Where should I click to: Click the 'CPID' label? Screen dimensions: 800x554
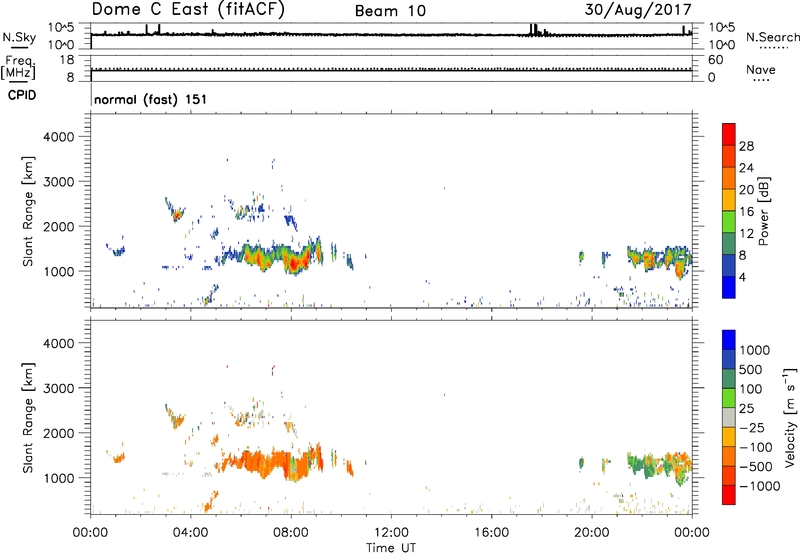click(22, 95)
